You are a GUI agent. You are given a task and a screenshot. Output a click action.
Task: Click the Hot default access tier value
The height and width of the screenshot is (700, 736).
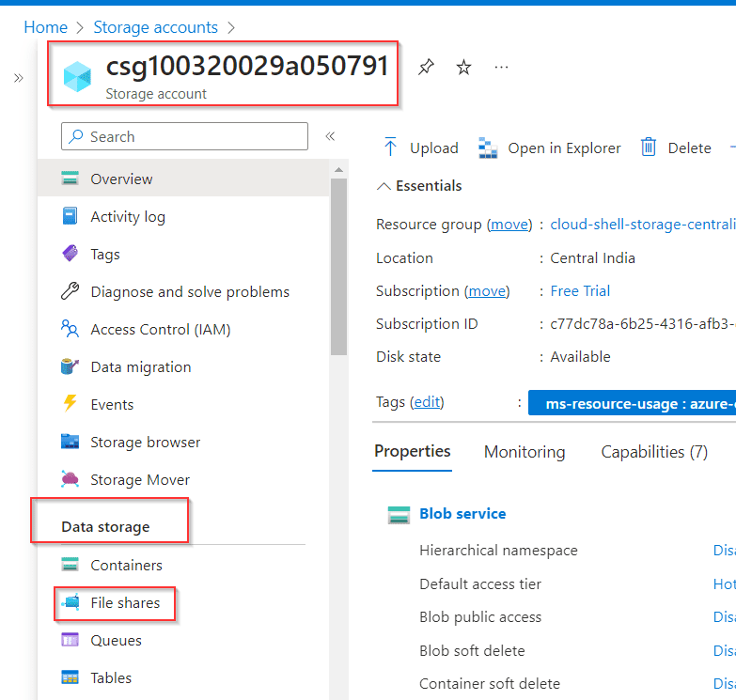[724, 584]
